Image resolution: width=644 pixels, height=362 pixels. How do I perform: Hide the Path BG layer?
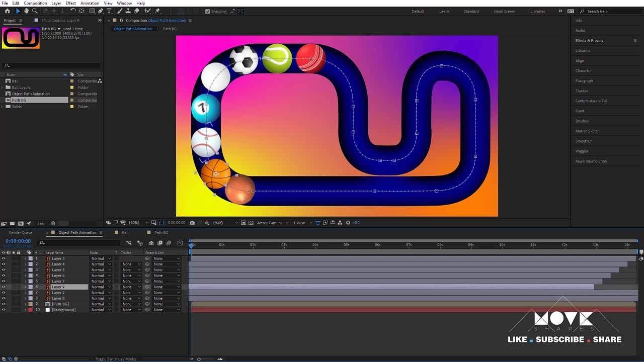[x=4, y=304]
